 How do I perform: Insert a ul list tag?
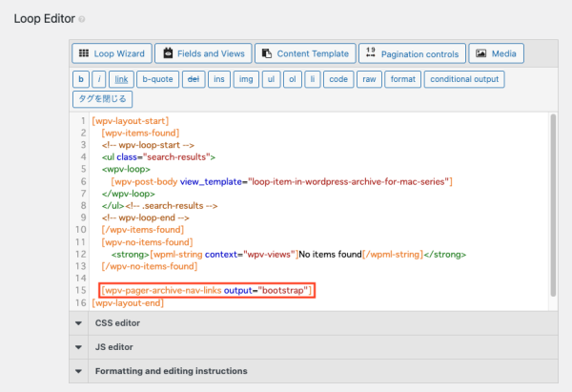click(x=270, y=78)
